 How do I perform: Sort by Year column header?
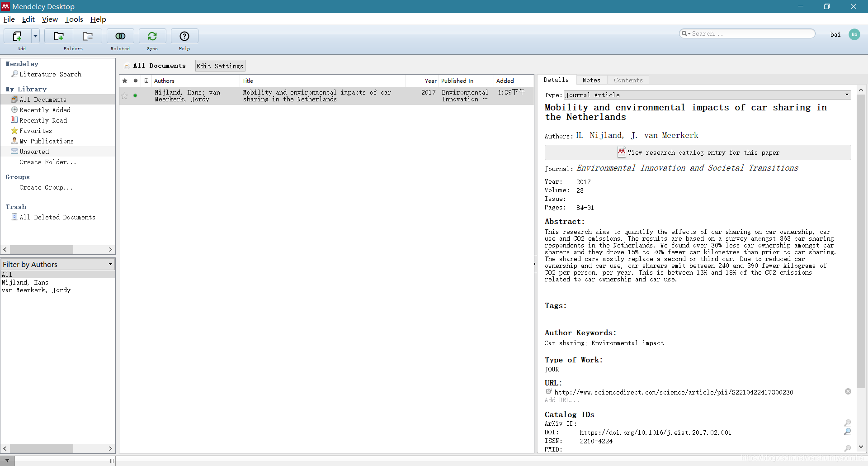coord(422,81)
